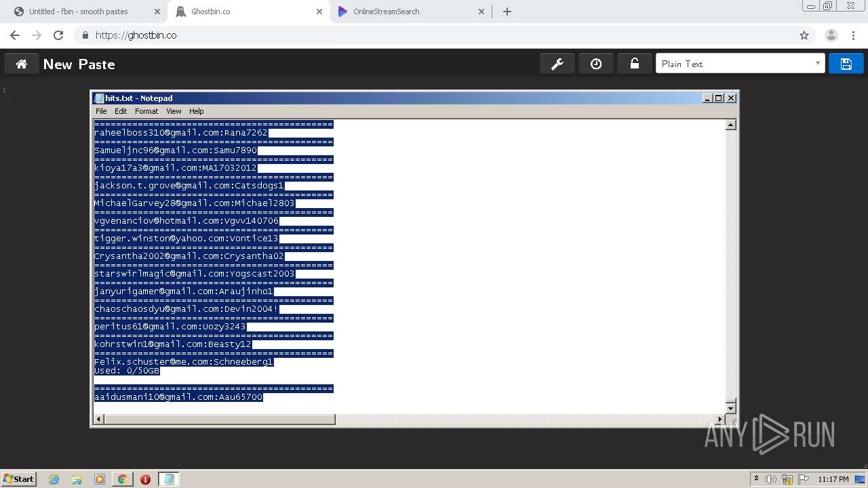Viewport: 868px width, 488px height.
Task: Switch to the OnlineStreamSearch tab
Action: point(411,12)
